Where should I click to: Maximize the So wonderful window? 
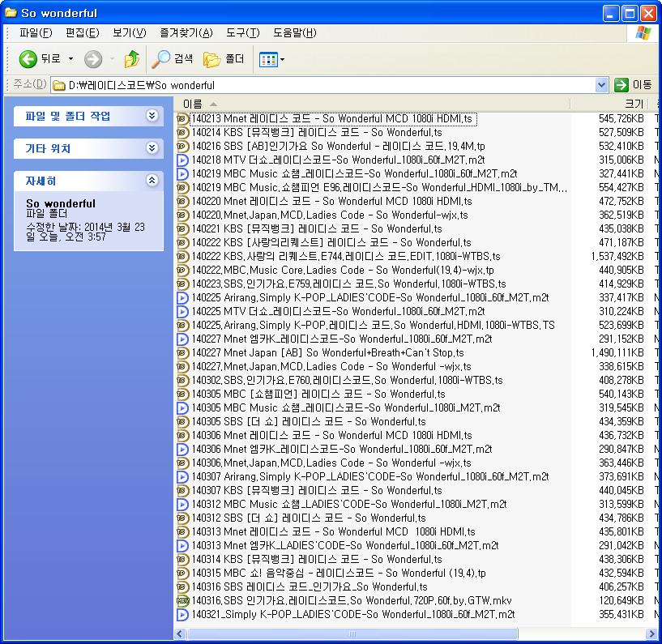pyautogui.click(x=629, y=13)
